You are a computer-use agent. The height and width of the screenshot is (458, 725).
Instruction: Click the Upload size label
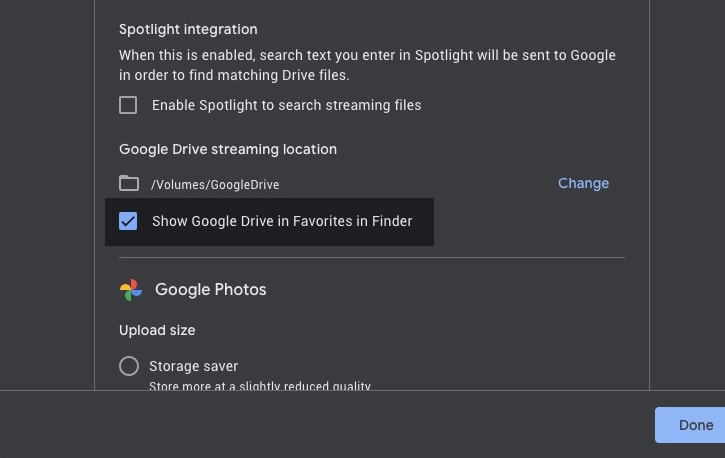click(157, 330)
